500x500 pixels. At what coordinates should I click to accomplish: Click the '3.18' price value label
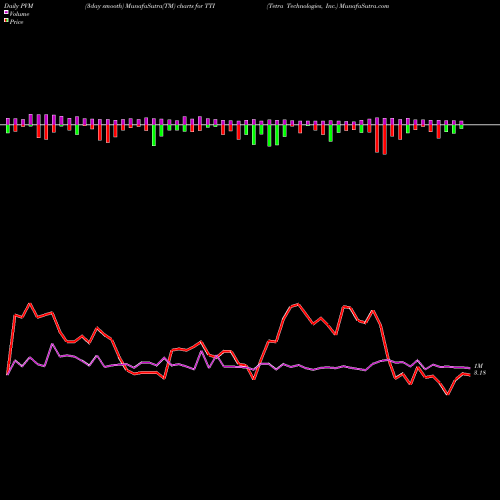[x=480, y=373]
